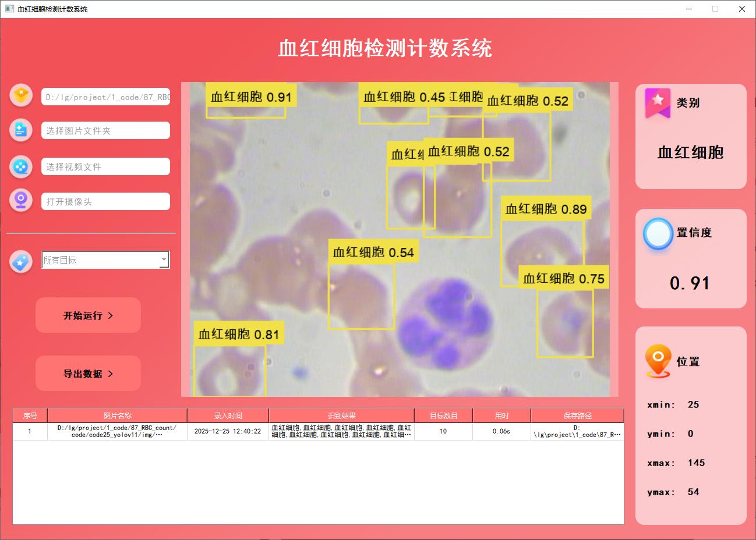
Task: Click the 开始运行 button
Action: click(88, 315)
